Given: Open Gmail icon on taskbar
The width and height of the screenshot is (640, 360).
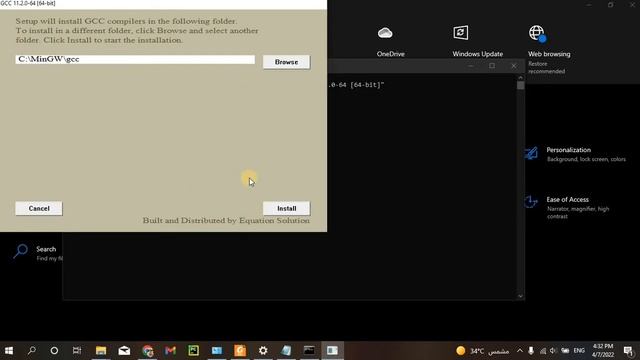Looking at the screenshot, I should pyautogui.click(x=171, y=351).
